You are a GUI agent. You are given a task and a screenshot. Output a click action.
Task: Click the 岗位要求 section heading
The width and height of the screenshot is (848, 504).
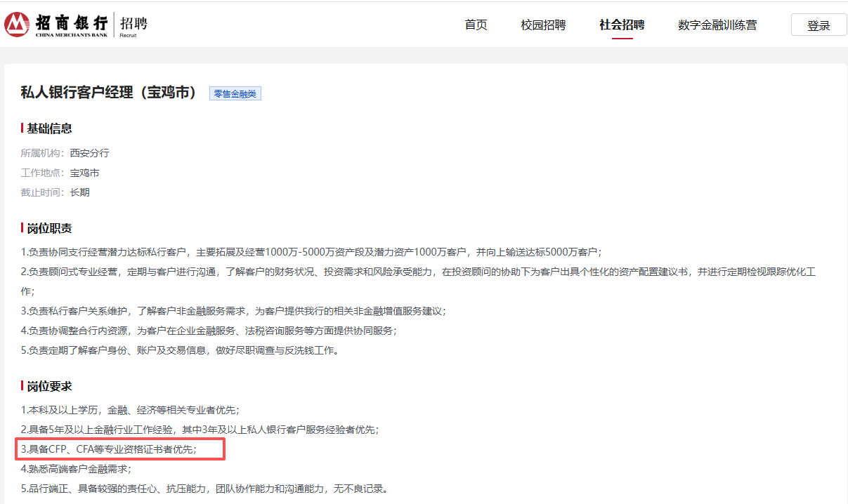tap(49, 386)
